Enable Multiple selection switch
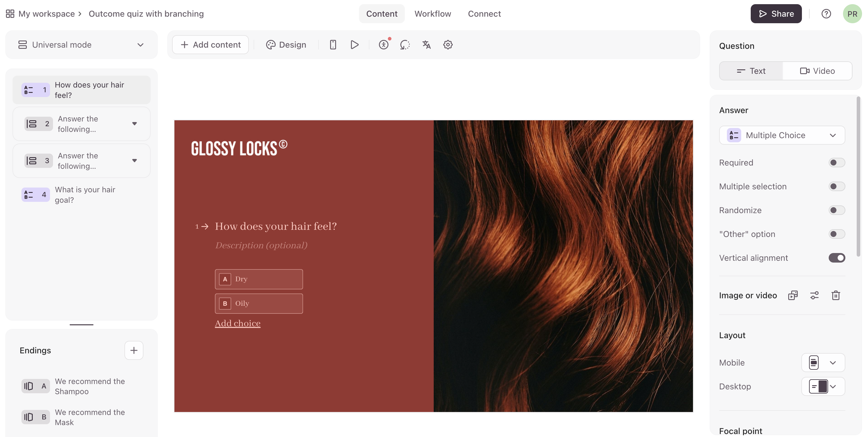This screenshot has width=868, height=437. 837,187
